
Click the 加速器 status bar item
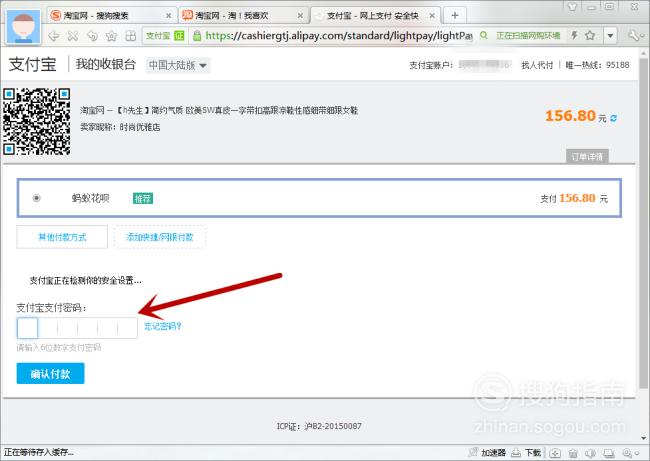click(x=487, y=453)
